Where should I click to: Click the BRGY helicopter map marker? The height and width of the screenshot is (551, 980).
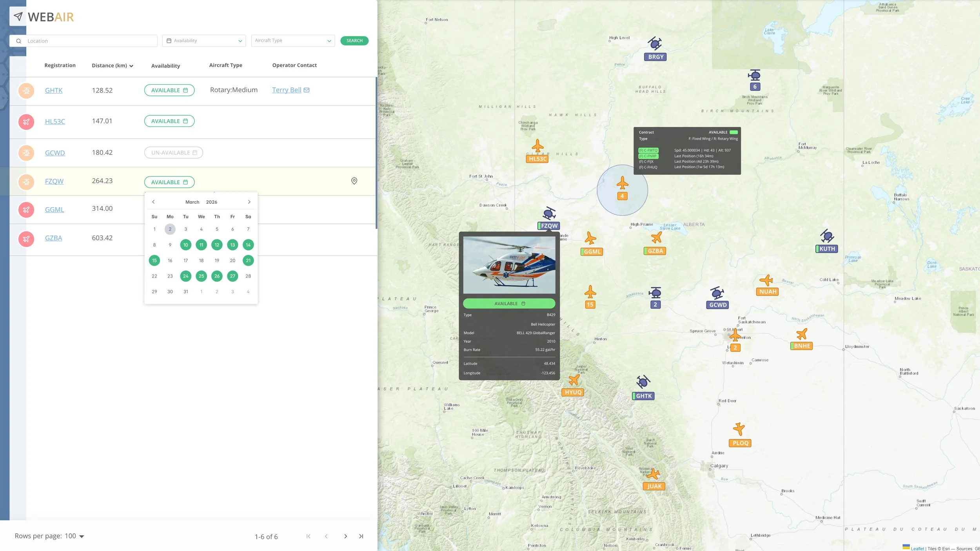(655, 43)
